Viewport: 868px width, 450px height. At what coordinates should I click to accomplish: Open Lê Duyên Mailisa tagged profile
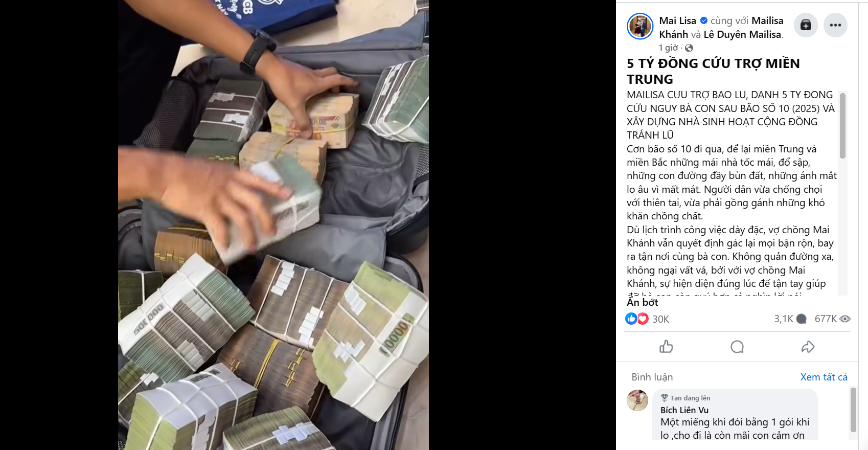pos(742,34)
